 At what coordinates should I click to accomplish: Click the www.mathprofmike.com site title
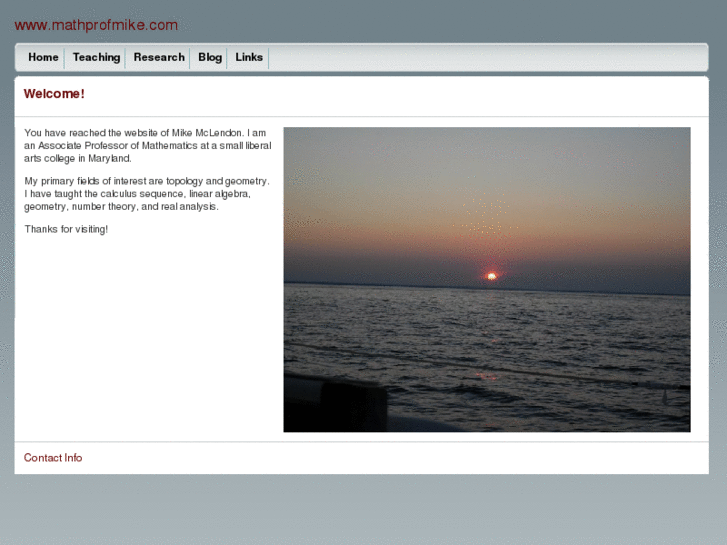96,25
